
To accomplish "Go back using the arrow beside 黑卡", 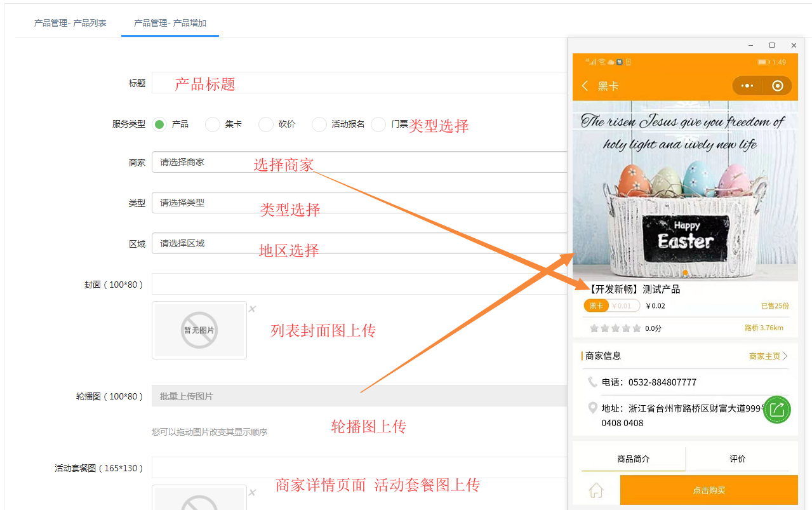I will pyautogui.click(x=585, y=86).
